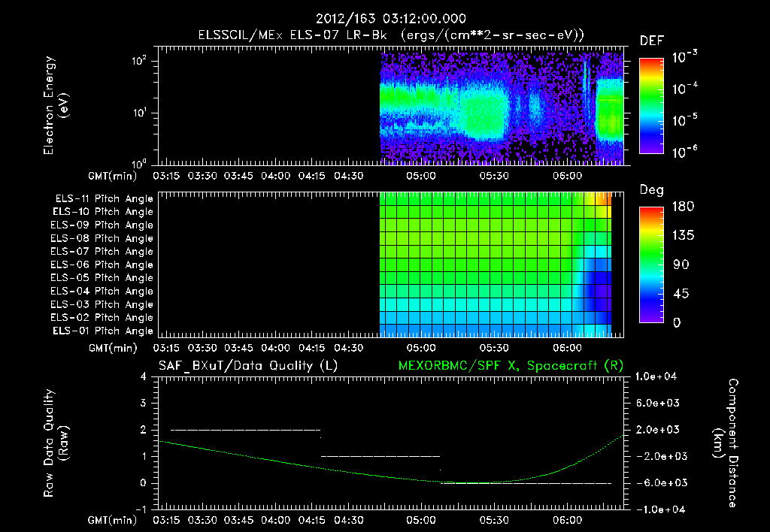The image size is (770, 532).
Task: Select the ELS-05 Pitch Angle row label
Action: (x=102, y=278)
